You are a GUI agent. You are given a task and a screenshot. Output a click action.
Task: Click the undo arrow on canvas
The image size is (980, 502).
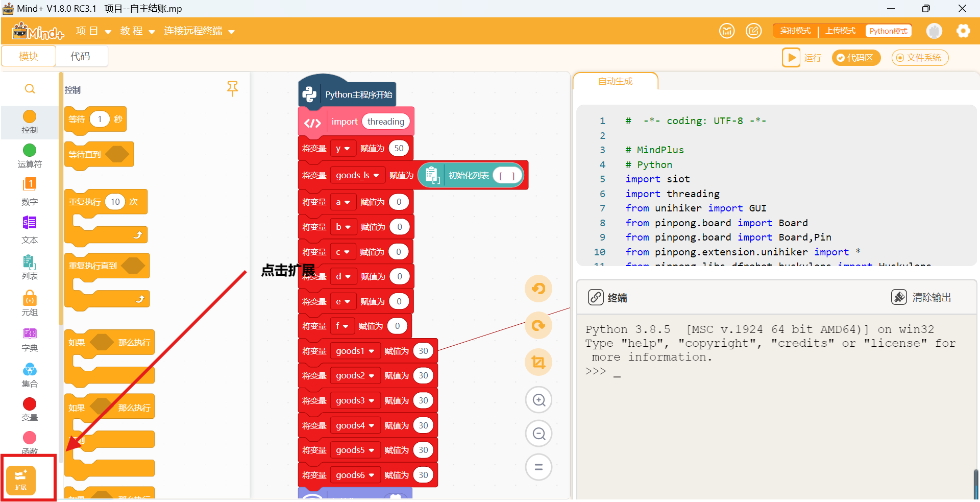[538, 289]
